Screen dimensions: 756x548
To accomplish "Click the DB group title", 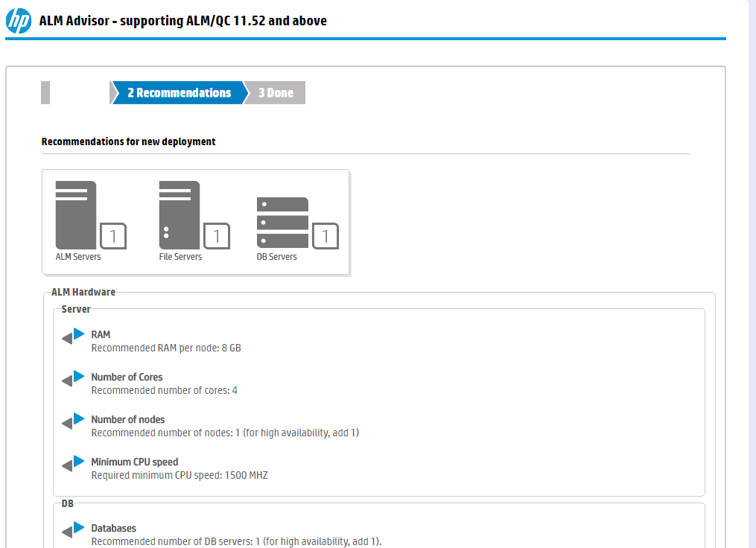I will [x=68, y=503].
